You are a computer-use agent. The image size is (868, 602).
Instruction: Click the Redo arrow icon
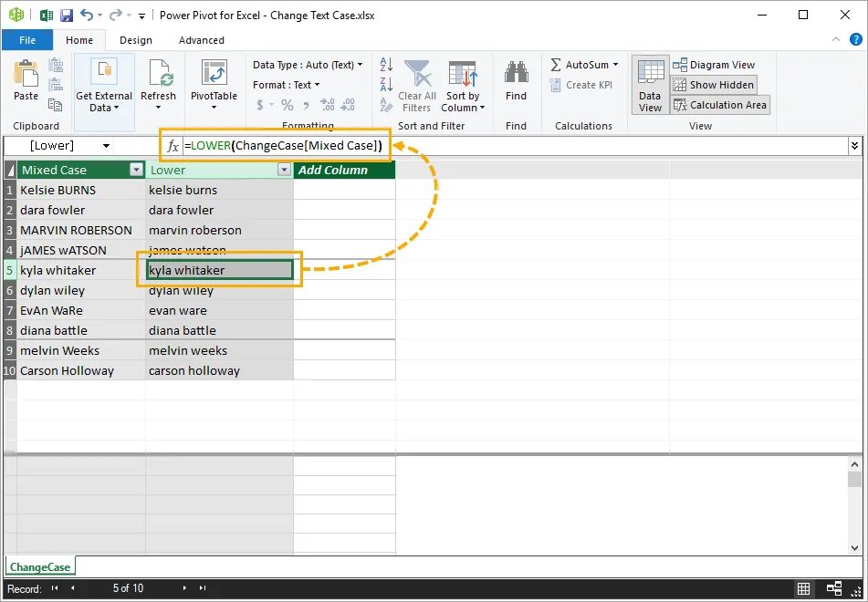tap(115, 15)
